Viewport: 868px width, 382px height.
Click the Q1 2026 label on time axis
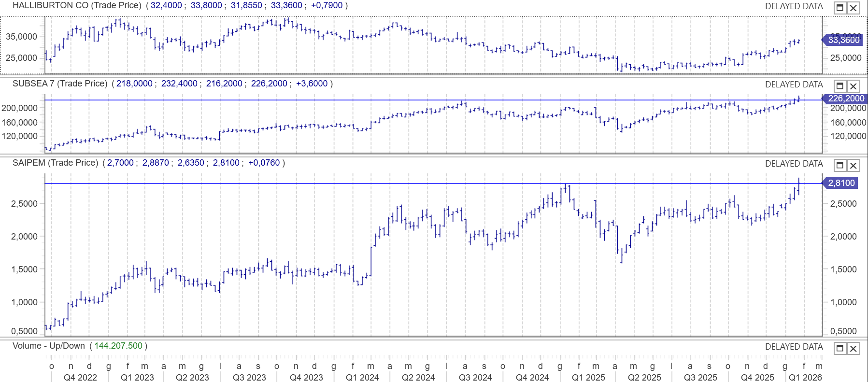805,377
